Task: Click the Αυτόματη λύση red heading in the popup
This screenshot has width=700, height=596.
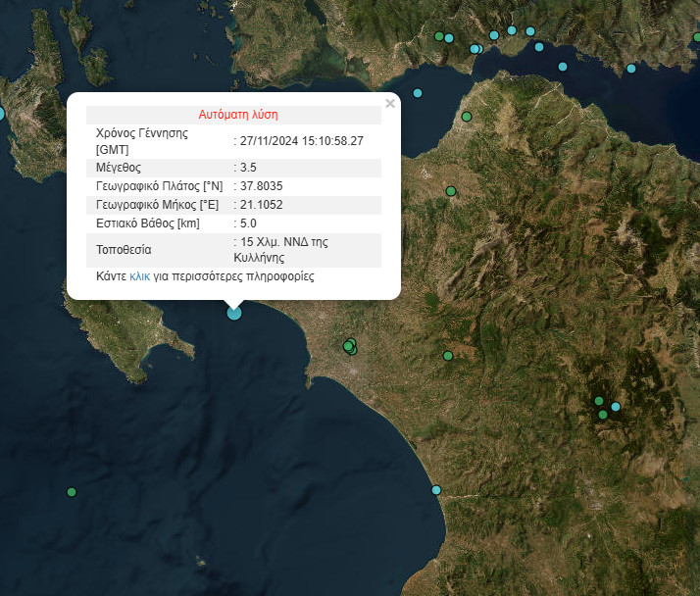Action: click(238, 114)
